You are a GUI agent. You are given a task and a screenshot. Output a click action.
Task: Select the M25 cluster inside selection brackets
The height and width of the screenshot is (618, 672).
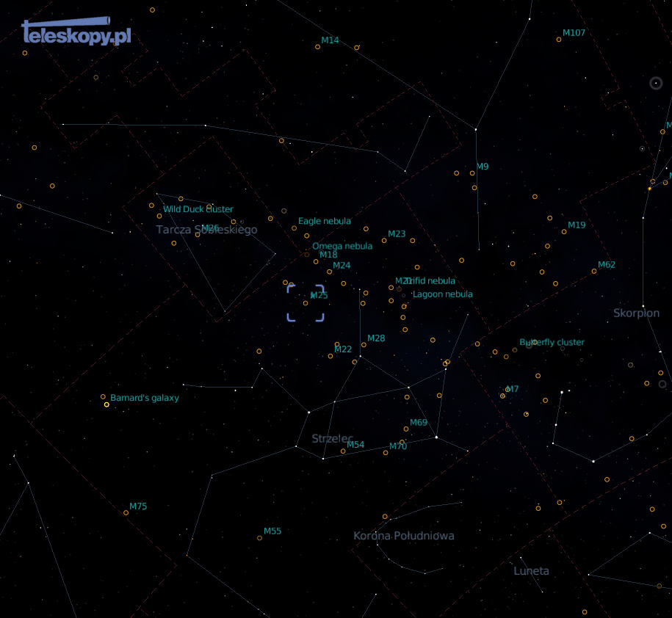(x=306, y=303)
